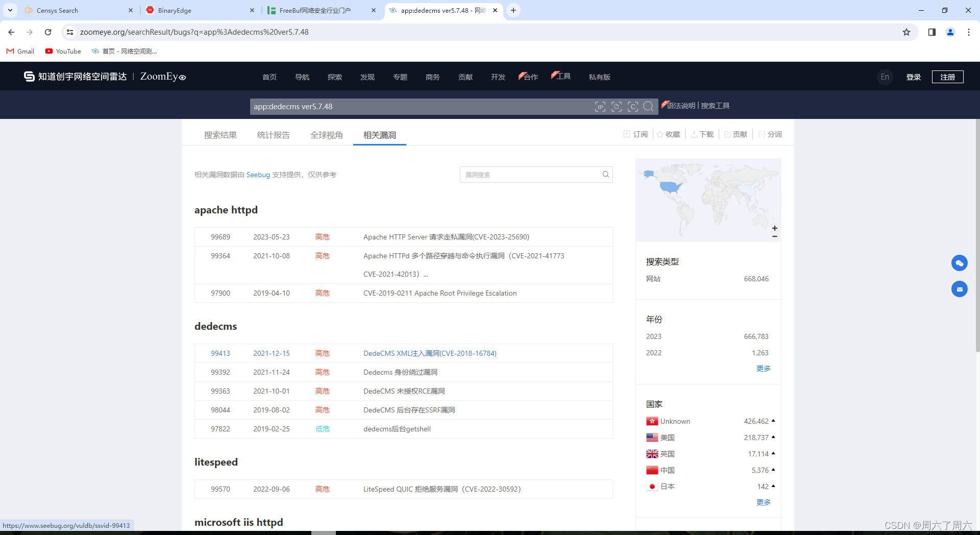Switch to the 全球视角 tab

tap(327, 135)
